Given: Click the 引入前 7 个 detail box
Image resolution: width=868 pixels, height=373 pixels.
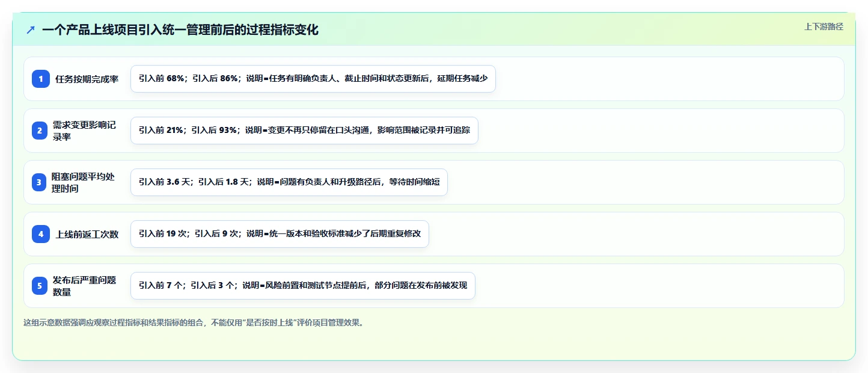Looking at the screenshot, I should pos(303,286).
